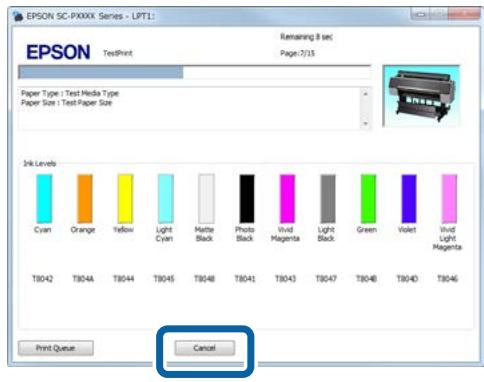
Task: Select the Matte Black ink level bar
Action: click(x=206, y=198)
